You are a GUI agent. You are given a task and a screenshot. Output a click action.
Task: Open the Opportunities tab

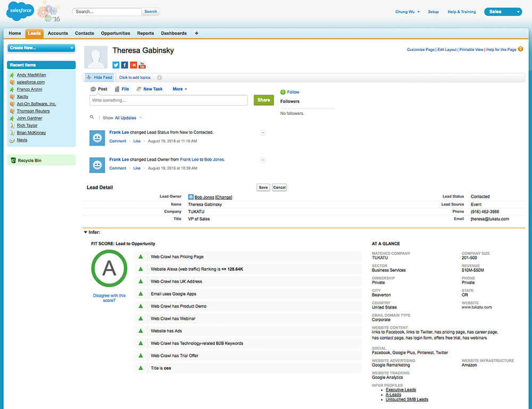(x=115, y=33)
